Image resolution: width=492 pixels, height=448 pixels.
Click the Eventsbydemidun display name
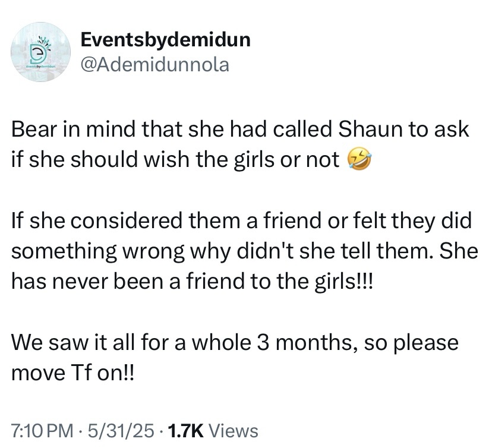166,40
